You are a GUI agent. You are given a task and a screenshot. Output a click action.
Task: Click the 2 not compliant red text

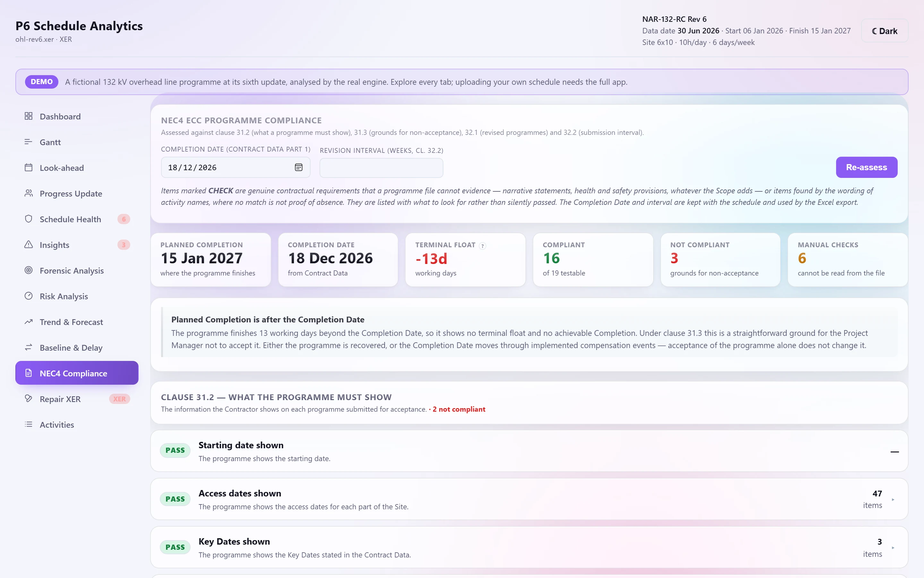pyautogui.click(x=458, y=409)
